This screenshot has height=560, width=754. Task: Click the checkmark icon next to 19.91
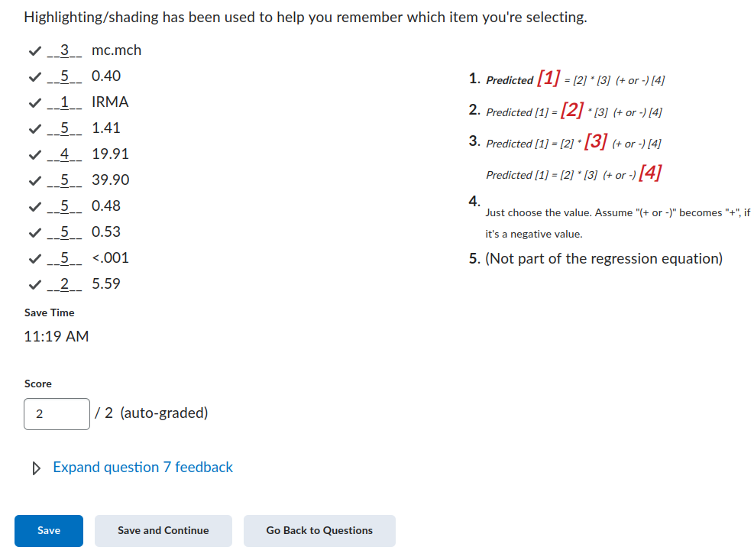coord(34,155)
